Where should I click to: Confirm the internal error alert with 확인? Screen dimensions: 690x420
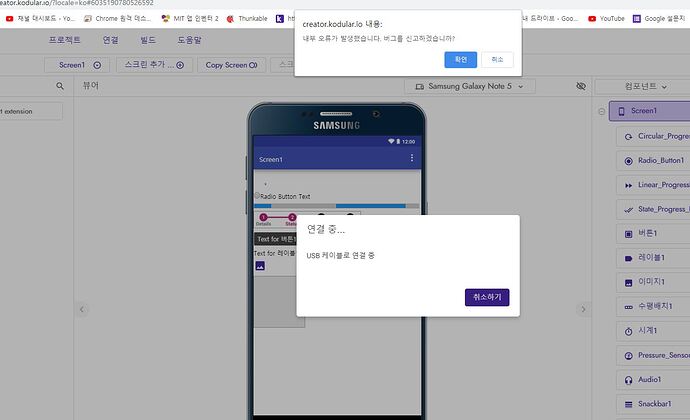[x=460, y=59]
